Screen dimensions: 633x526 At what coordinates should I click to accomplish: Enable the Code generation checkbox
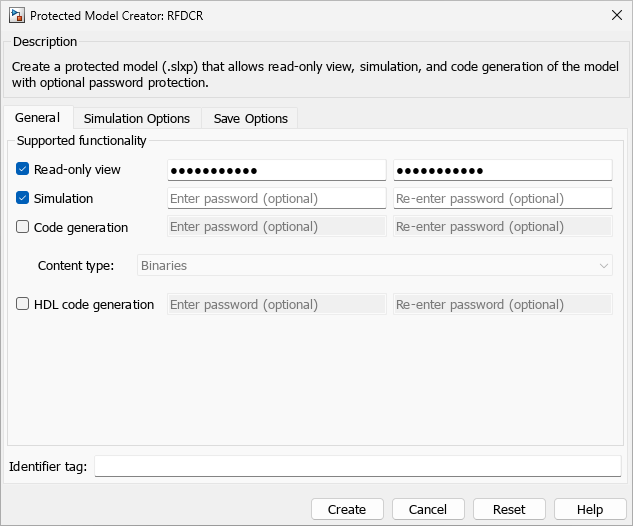(x=23, y=227)
